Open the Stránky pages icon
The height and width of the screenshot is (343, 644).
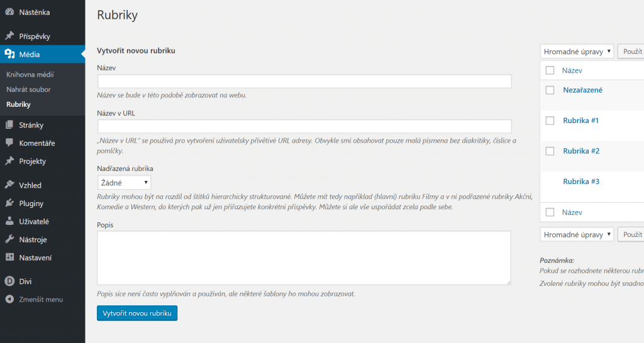click(9, 125)
